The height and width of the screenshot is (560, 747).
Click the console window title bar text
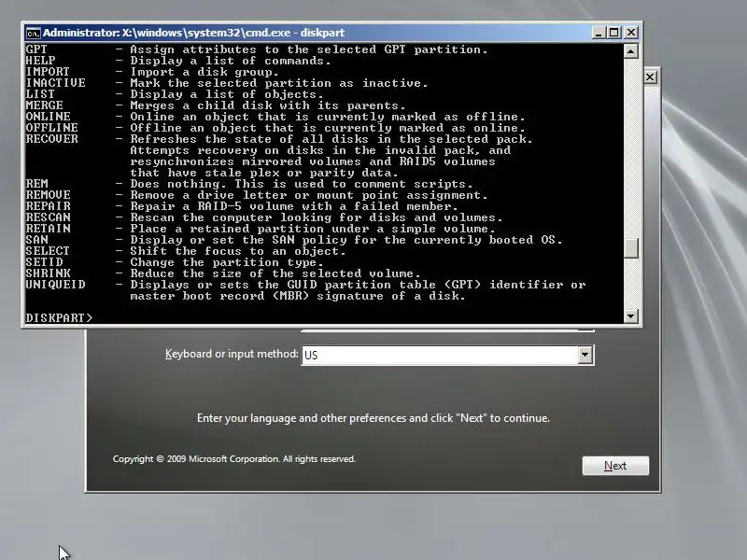[x=193, y=33]
